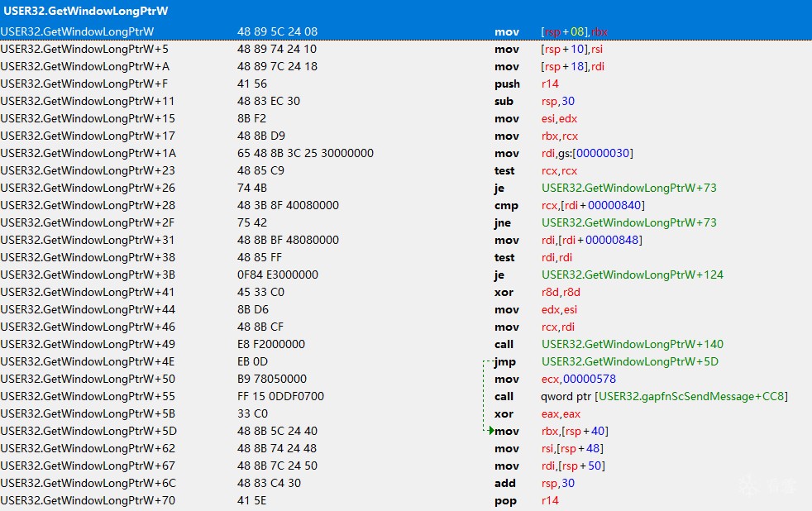812x511 pixels.
Task: Follow call target GetWindowLongPtrW+140
Action: point(633,344)
